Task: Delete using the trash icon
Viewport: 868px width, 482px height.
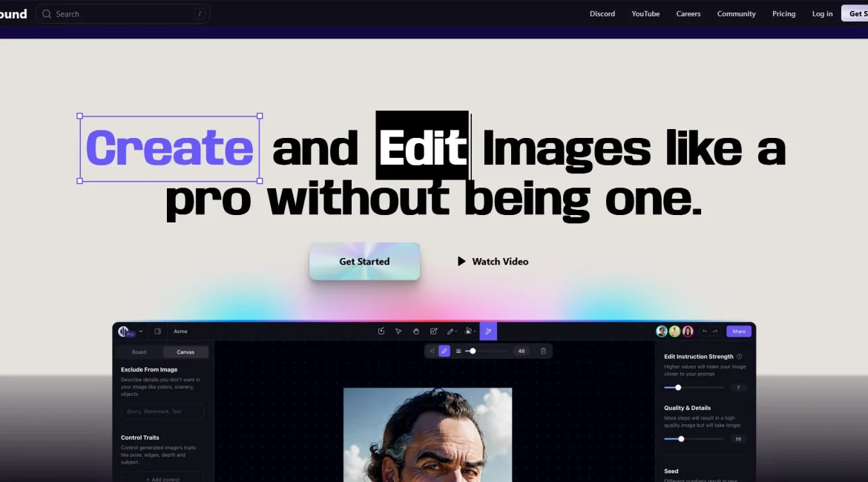Action: tap(544, 351)
